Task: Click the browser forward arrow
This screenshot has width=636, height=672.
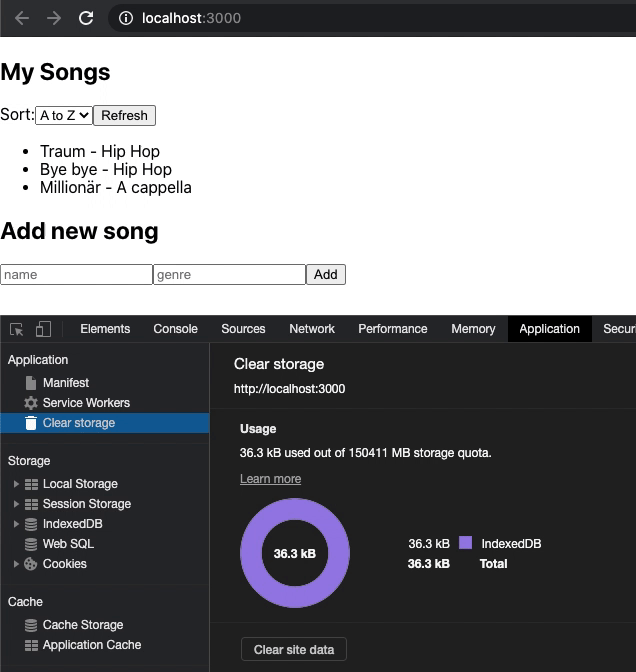Action: (x=54, y=18)
